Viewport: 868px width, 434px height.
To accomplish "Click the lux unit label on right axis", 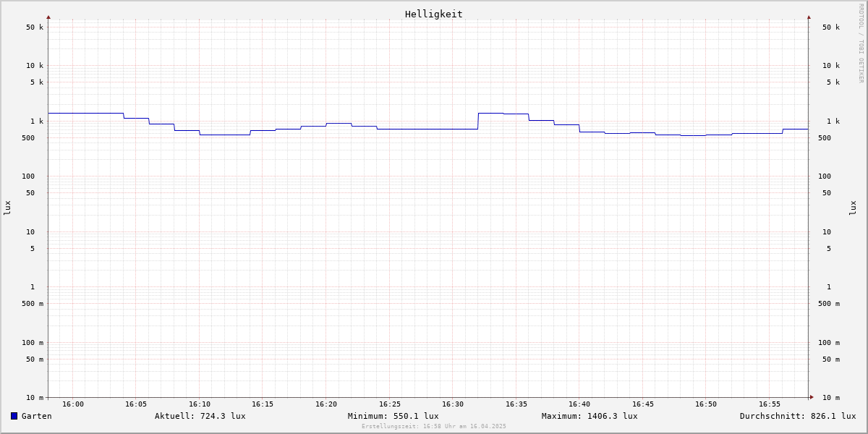I will (853, 208).
